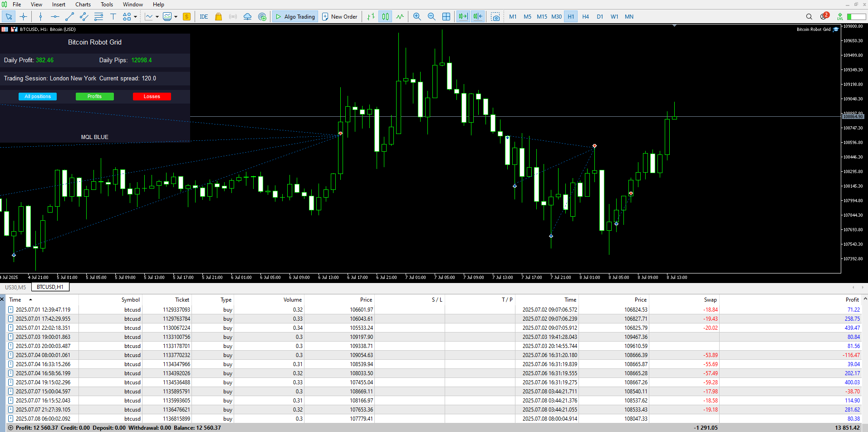The width and height of the screenshot is (868, 432).
Task: Select the trendline drawing tool
Action: coord(69,17)
